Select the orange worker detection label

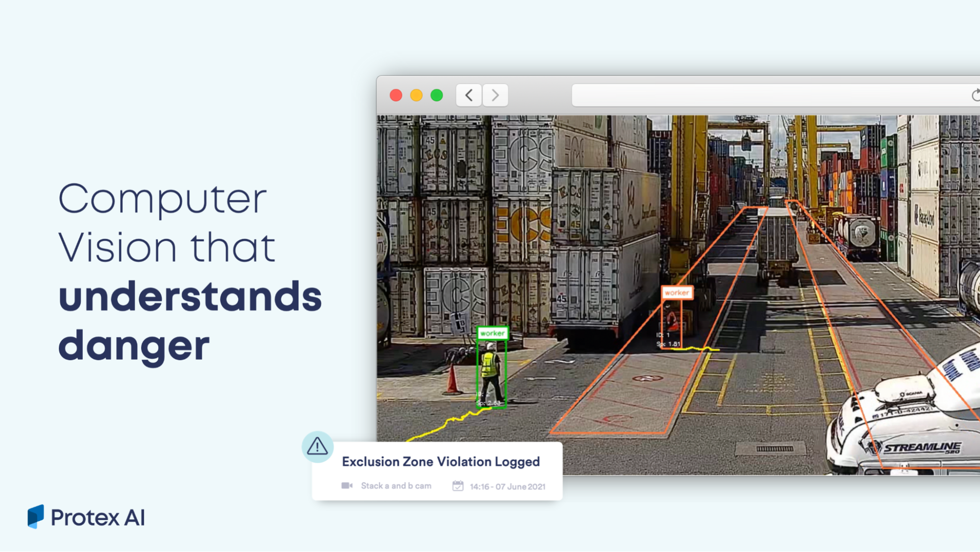click(677, 292)
